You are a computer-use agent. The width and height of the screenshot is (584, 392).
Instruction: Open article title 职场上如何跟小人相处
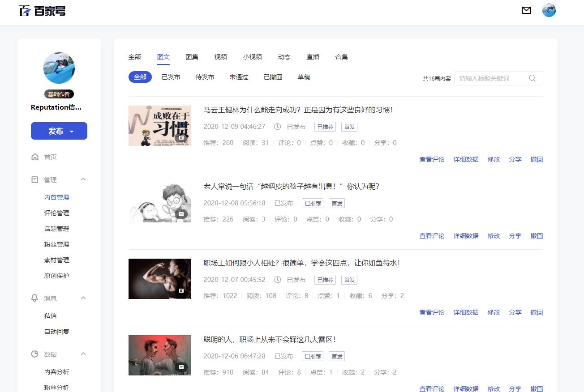pos(302,263)
